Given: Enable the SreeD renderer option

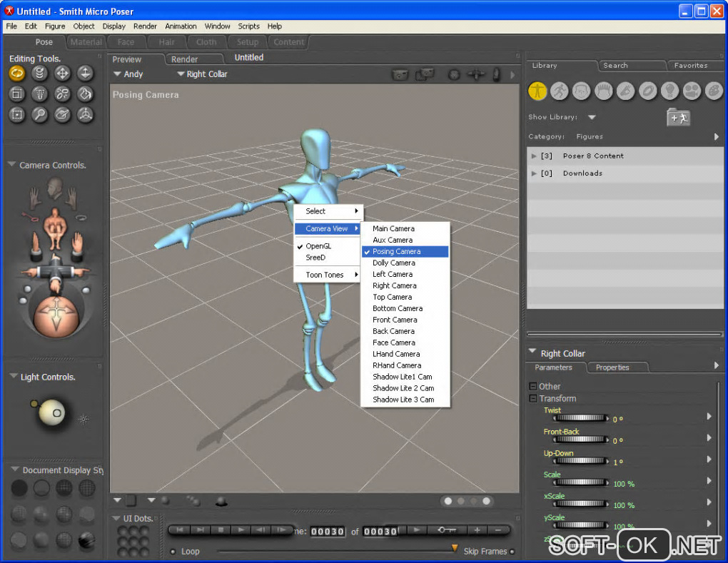Looking at the screenshot, I should pyautogui.click(x=315, y=258).
